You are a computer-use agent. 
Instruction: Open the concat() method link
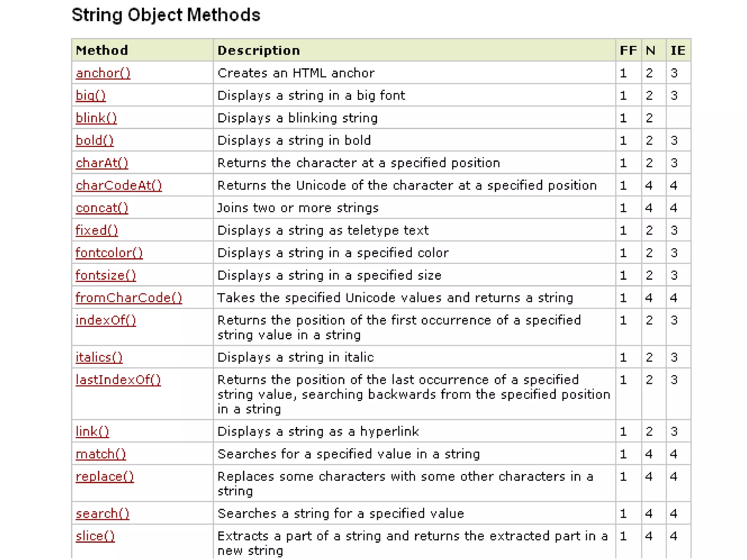102,208
